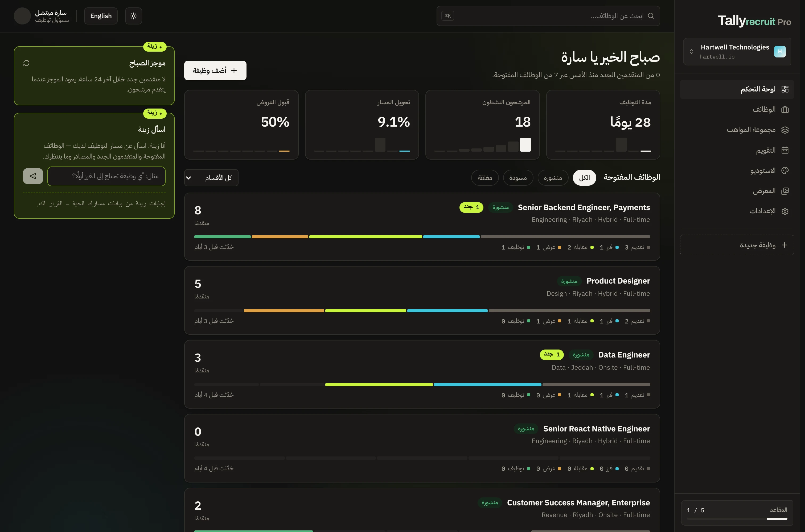This screenshot has height=532, width=805.
Task: Click the time to hire stat card
Action: [603, 124]
